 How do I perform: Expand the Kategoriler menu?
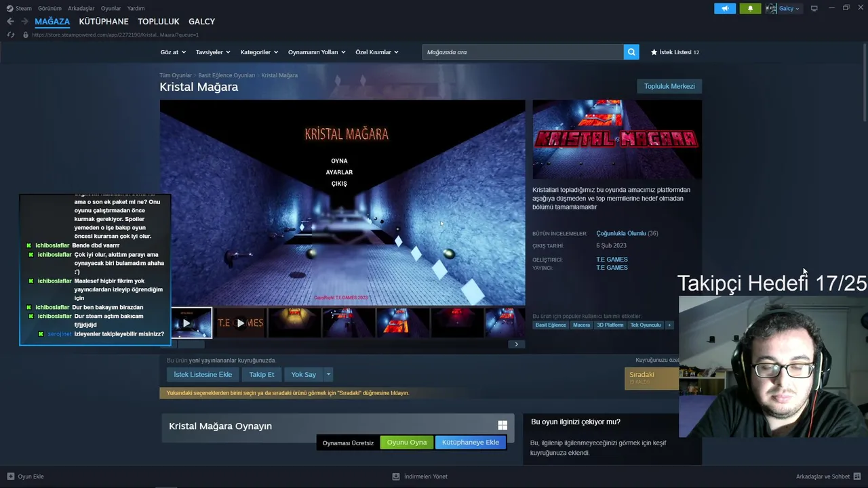point(260,52)
